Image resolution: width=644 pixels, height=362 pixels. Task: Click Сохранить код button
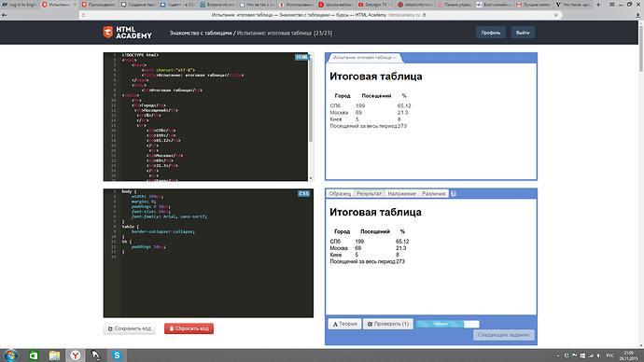(130, 328)
